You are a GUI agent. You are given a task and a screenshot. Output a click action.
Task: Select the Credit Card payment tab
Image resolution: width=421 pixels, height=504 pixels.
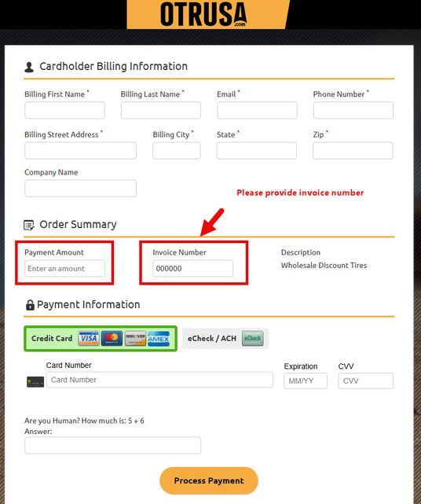tap(101, 338)
